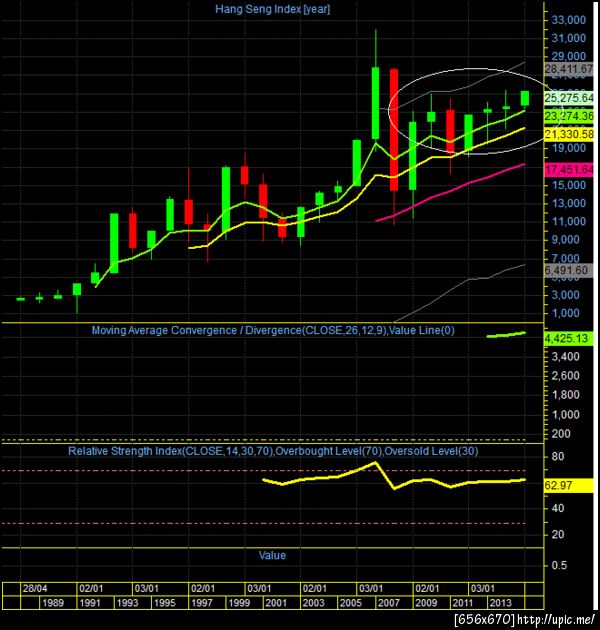
Task: Select the pink 17,451.64 average label
Action: pos(569,170)
